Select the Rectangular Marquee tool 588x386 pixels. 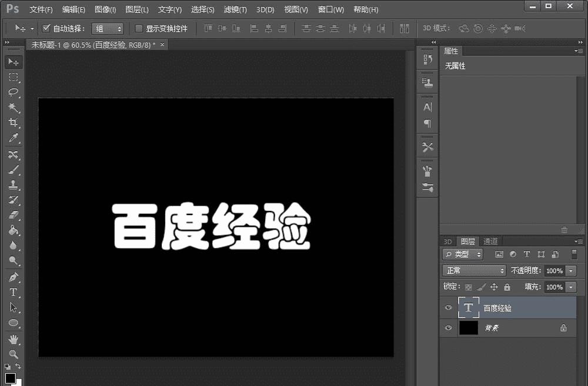point(14,77)
